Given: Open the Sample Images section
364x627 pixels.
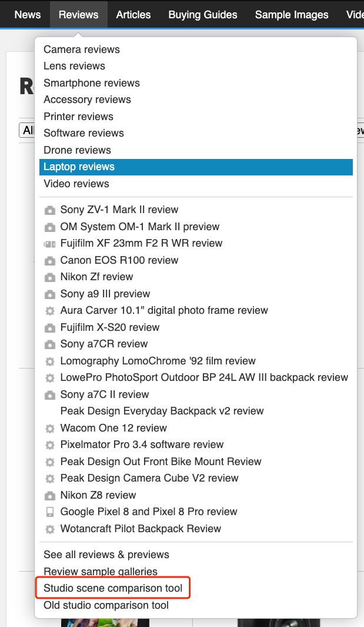Looking at the screenshot, I should point(291,14).
